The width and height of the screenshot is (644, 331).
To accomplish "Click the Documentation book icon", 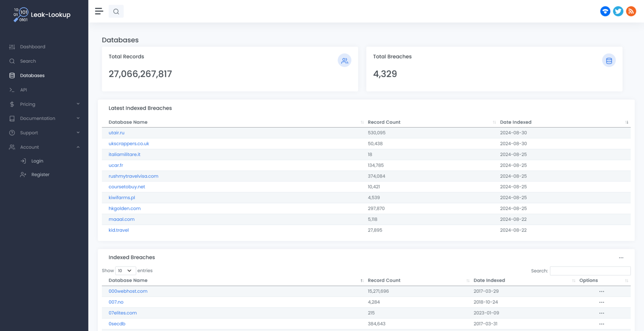I will point(12,119).
